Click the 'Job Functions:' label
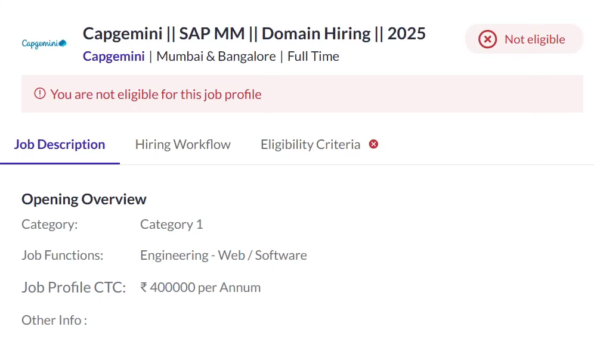The width and height of the screenshot is (594, 364). pyautogui.click(x=63, y=256)
